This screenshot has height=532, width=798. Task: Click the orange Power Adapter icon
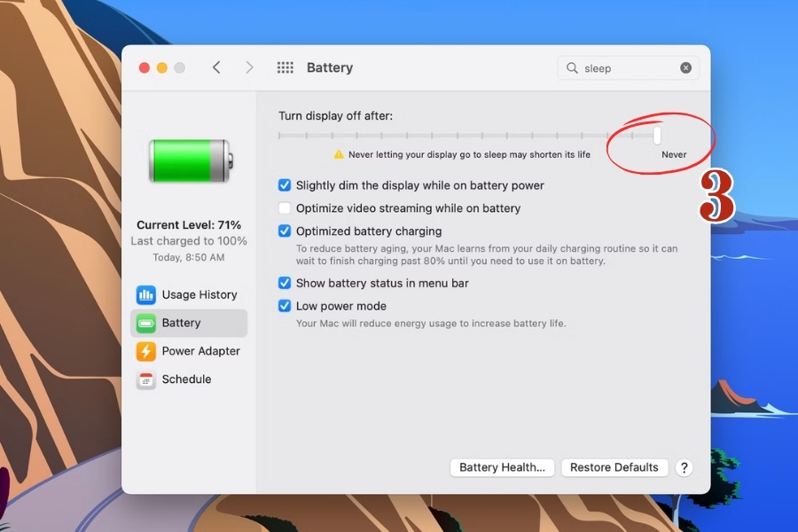coord(146,351)
